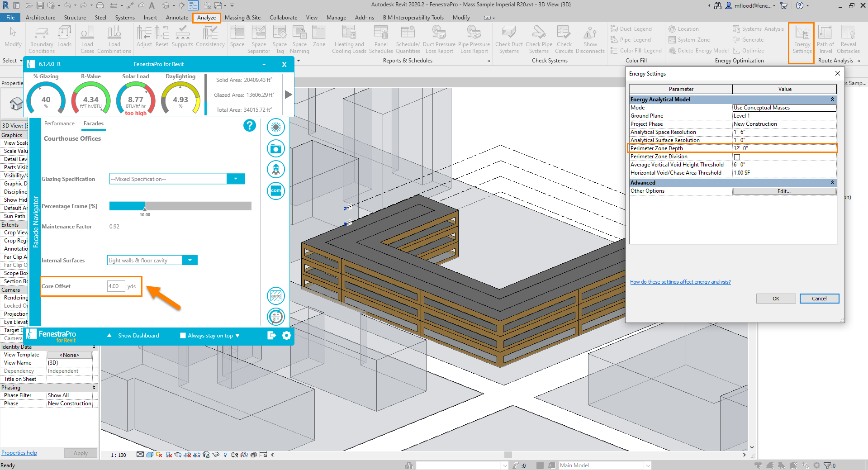Click the Check Pipe Systems tool
The width and height of the screenshot is (868, 470).
click(x=539, y=40)
